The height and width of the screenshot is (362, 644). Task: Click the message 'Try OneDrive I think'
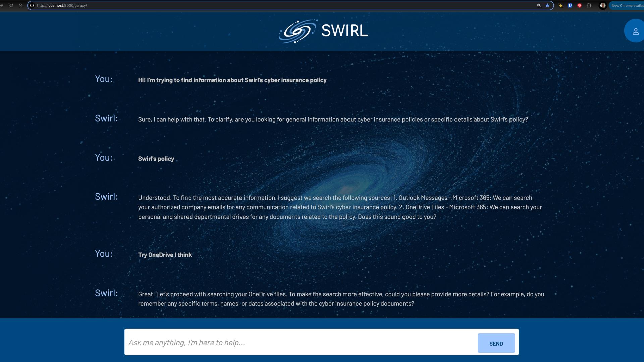tap(165, 255)
